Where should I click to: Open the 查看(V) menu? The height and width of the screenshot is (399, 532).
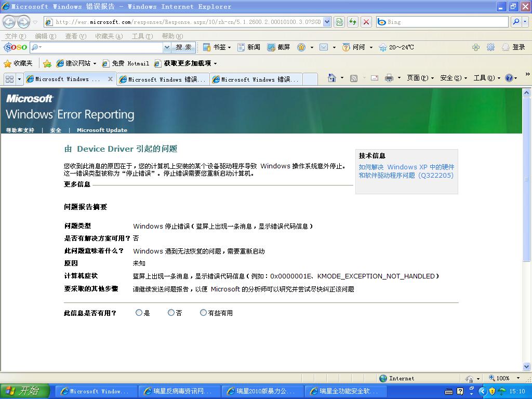(76, 36)
